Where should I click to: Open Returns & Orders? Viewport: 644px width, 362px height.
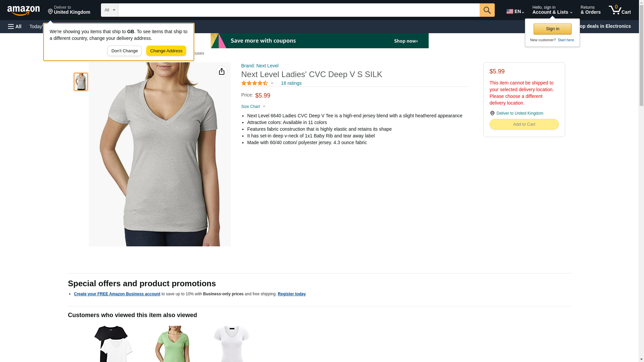590,10
